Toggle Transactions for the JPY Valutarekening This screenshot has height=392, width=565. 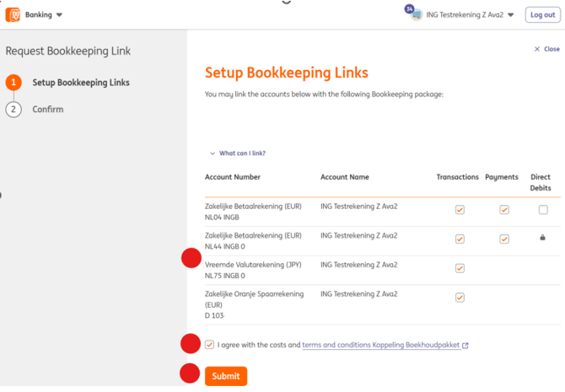tap(460, 268)
